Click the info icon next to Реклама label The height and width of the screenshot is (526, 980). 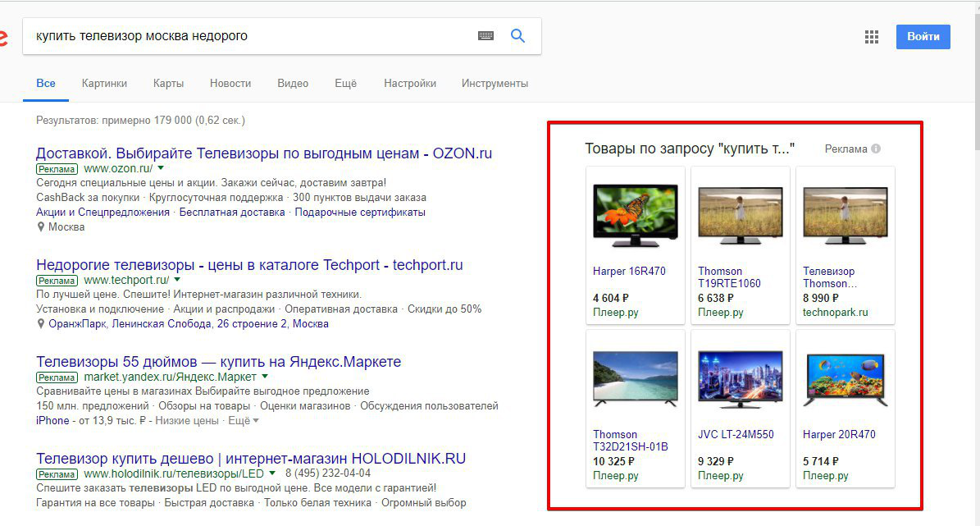[876, 149]
